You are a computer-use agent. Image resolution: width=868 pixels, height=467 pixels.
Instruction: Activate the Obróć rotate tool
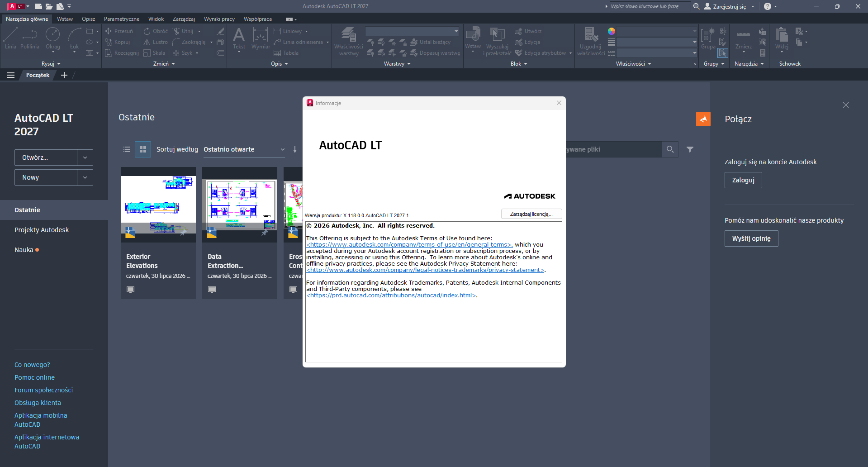pos(156,31)
